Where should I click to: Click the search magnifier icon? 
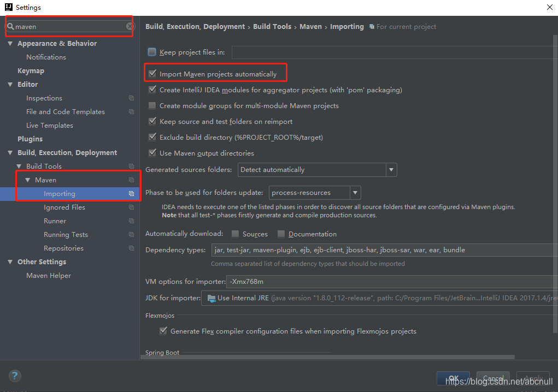(x=10, y=26)
